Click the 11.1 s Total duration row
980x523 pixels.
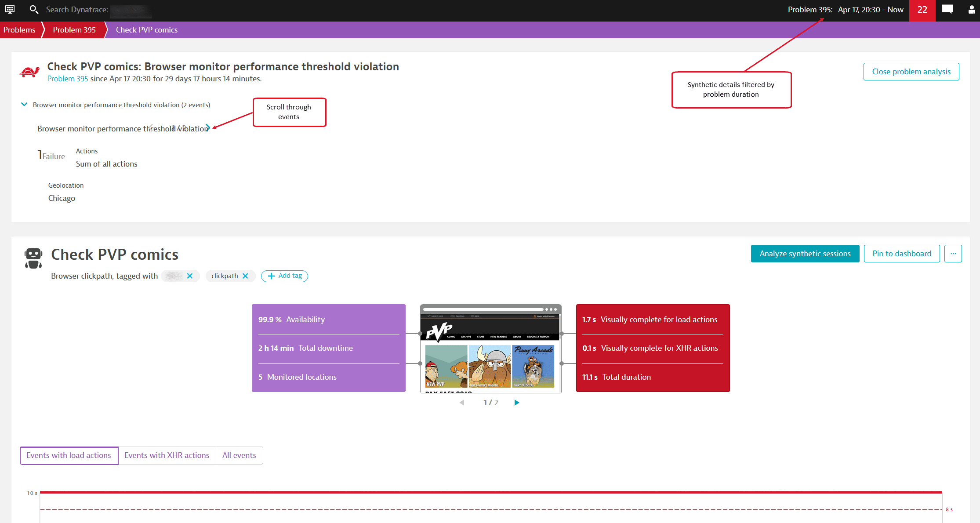(653, 377)
